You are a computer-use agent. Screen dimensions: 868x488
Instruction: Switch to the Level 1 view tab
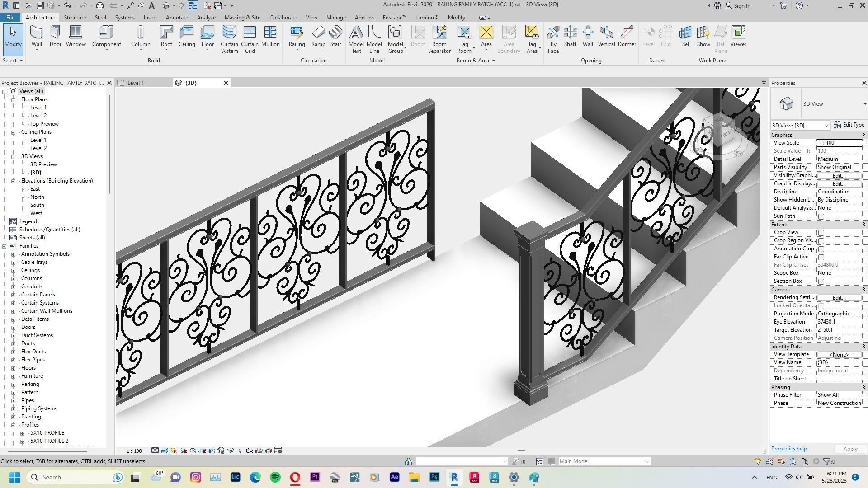[136, 83]
